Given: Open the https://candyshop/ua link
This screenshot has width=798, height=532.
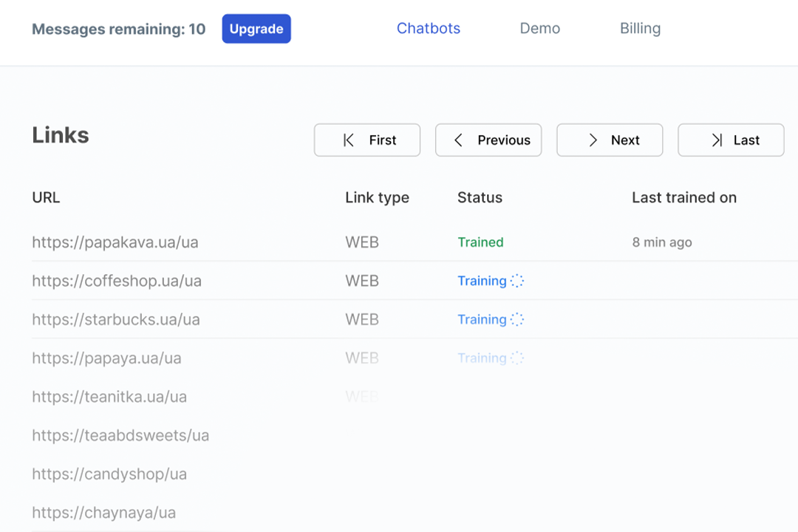Looking at the screenshot, I should coord(109,474).
